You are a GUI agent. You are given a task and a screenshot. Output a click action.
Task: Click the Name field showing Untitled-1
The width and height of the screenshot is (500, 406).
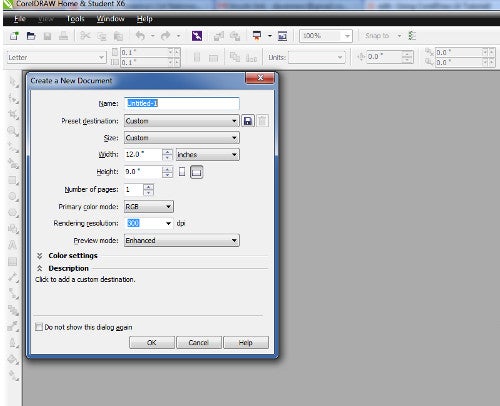[182, 103]
